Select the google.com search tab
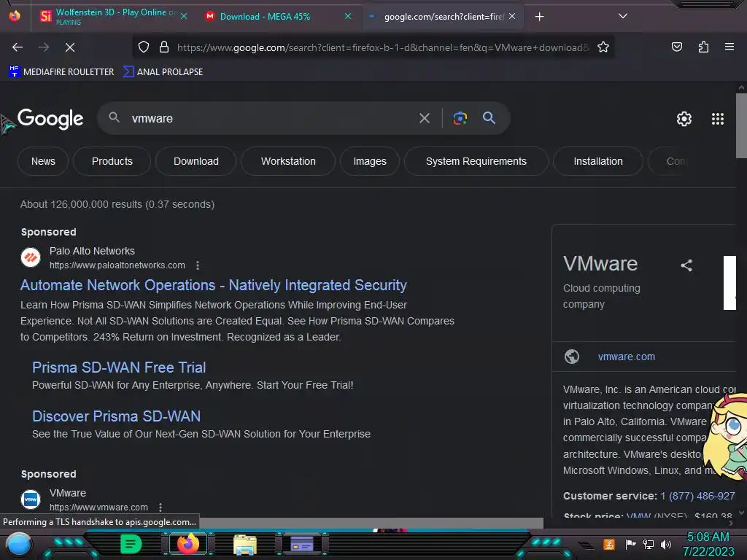The width and height of the screenshot is (747, 560). (x=443, y=17)
